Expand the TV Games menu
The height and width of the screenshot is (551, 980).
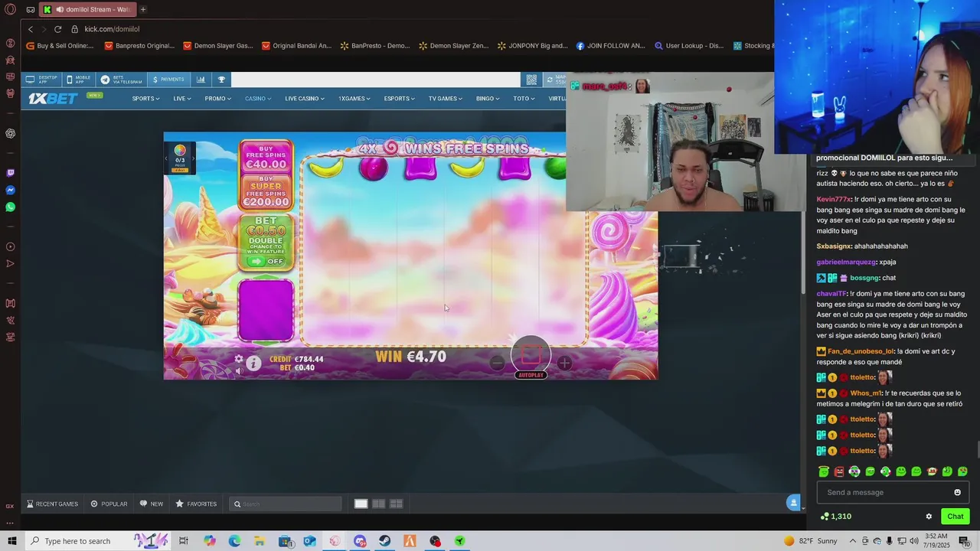click(x=446, y=99)
